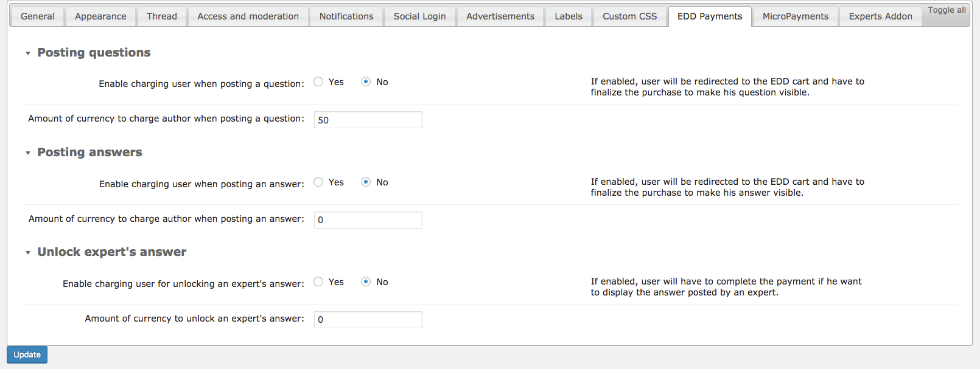Open the Experts Addon tab
Screen dimensions: 980x369
click(x=880, y=16)
